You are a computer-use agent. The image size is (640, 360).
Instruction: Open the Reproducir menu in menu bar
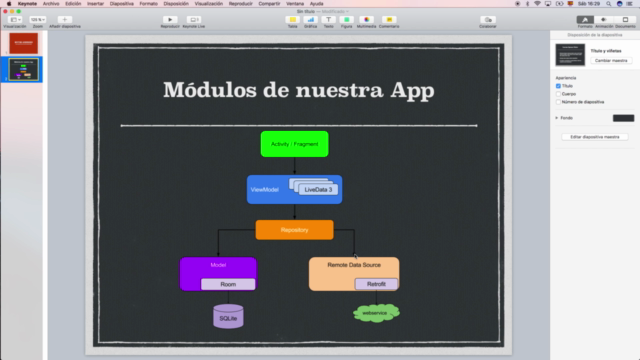click(x=240, y=4)
